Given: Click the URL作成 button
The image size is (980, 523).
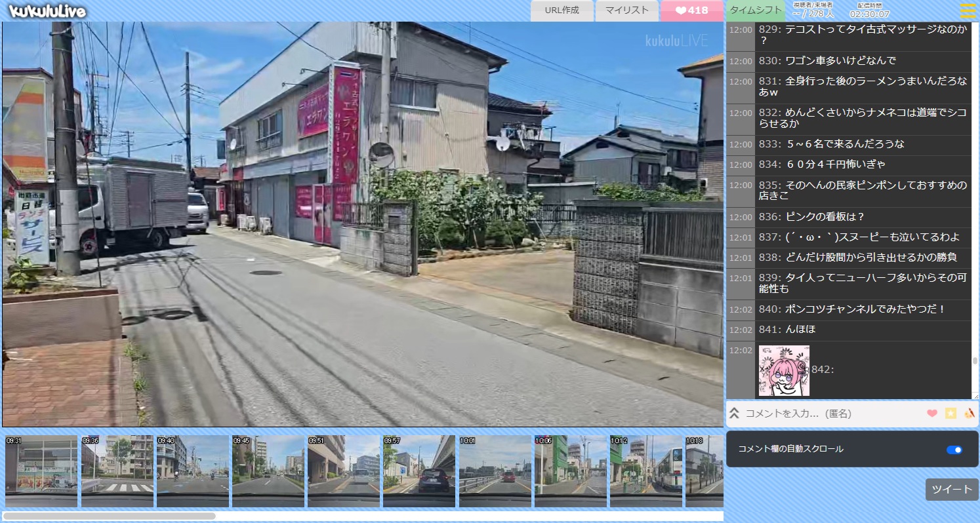Looking at the screenshot, I should coord(561,10).
